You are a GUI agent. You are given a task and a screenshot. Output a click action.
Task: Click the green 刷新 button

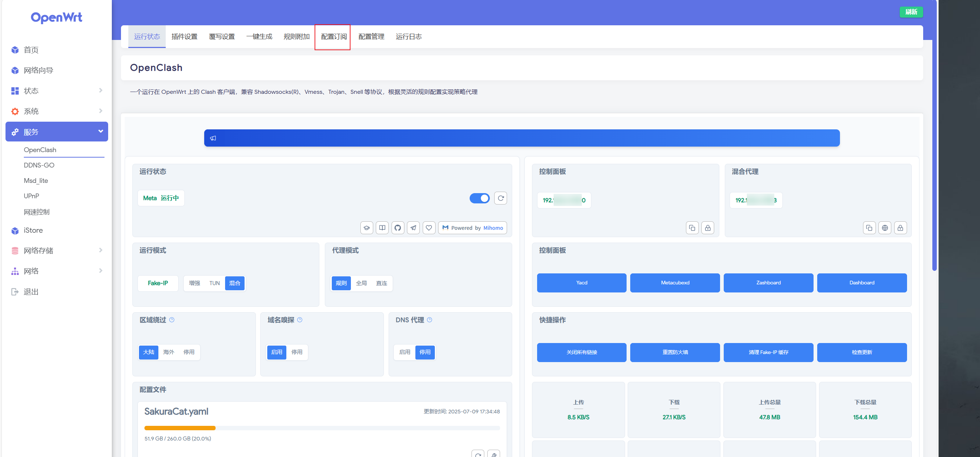point(911,12)
